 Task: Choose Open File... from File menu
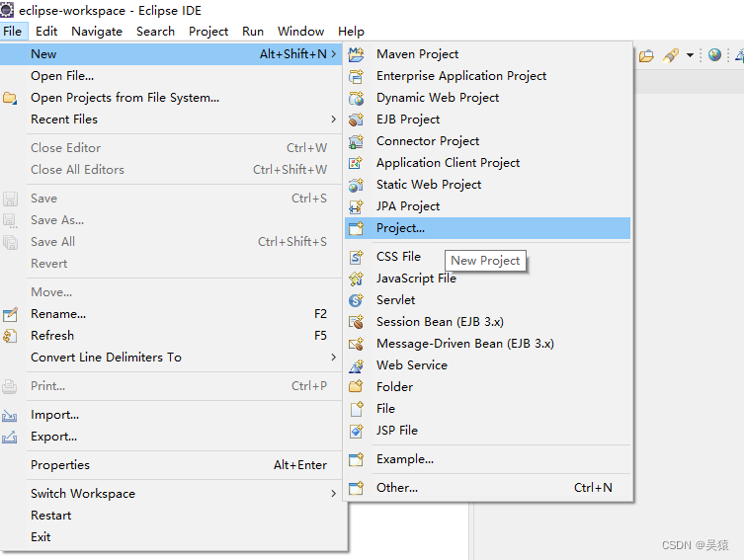pyautogui.click(x=171, y=76)
